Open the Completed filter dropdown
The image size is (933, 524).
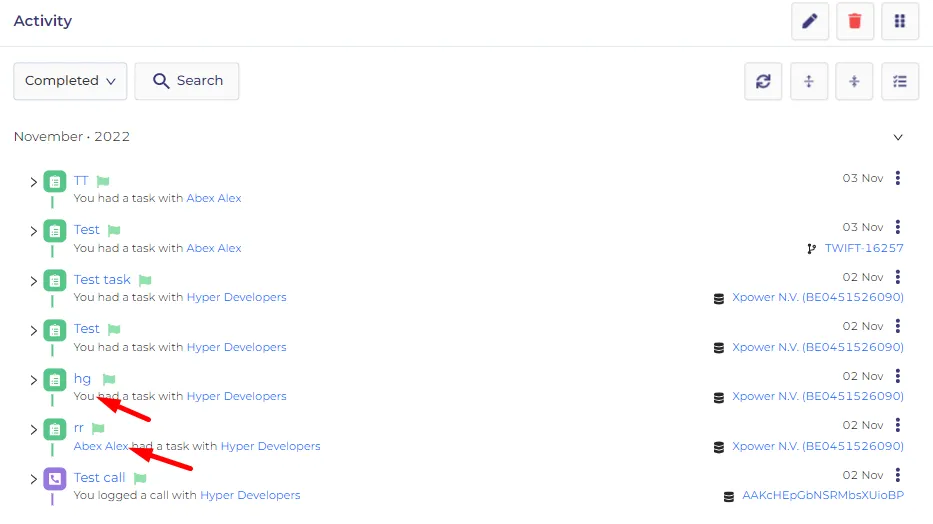(70, 81)
